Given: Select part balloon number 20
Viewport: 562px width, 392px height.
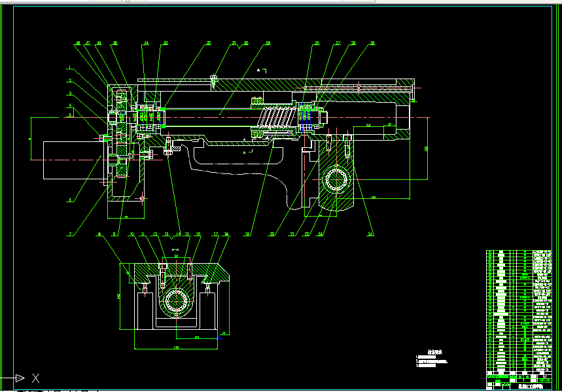Looking at the screenshot, I should tap(272, 234).
